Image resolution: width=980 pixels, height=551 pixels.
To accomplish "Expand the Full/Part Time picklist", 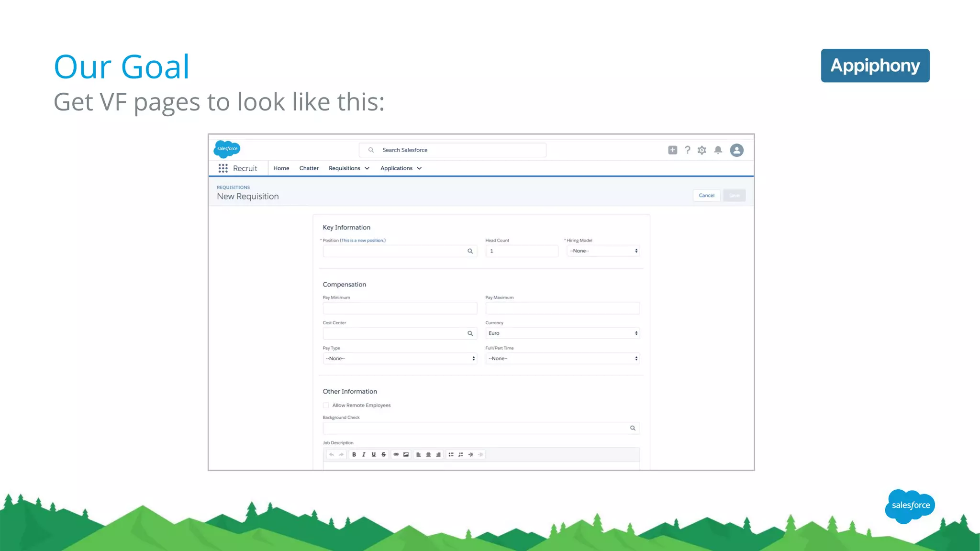I will tap(562, 358).
